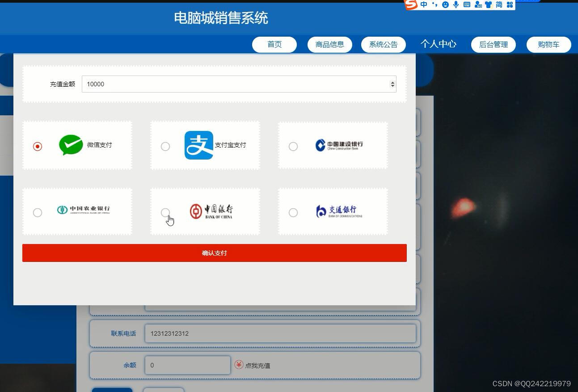The width and height of the screenshot is (578, 392).
Task: Open Sogou user account icon
Action: pos(478,4)
